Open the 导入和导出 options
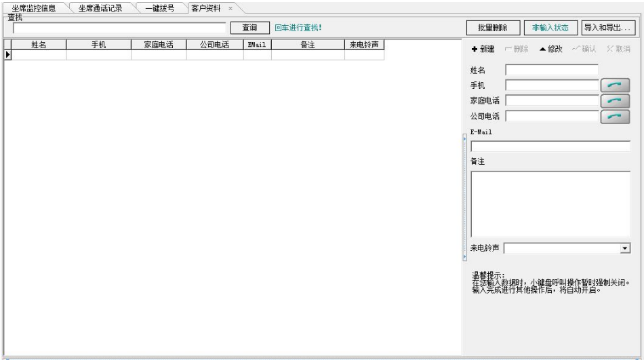 pyautogui.click(x=608, y=28)
